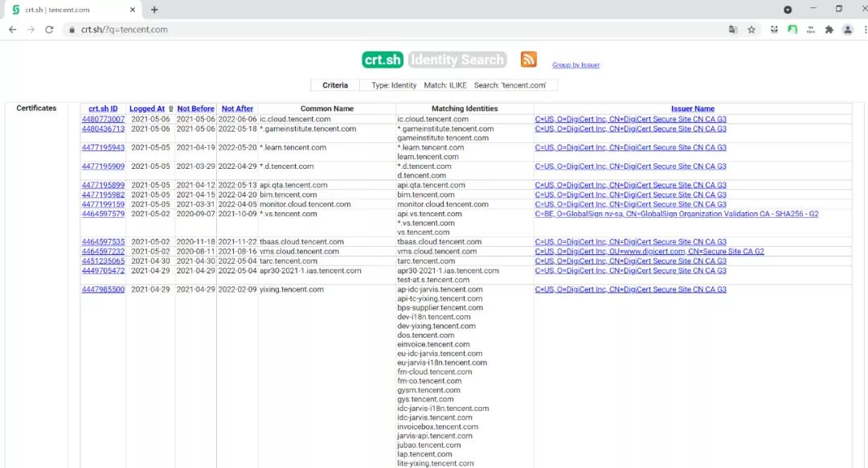Click the Identity Search banner
868x468 pixels.
(457, 60)
